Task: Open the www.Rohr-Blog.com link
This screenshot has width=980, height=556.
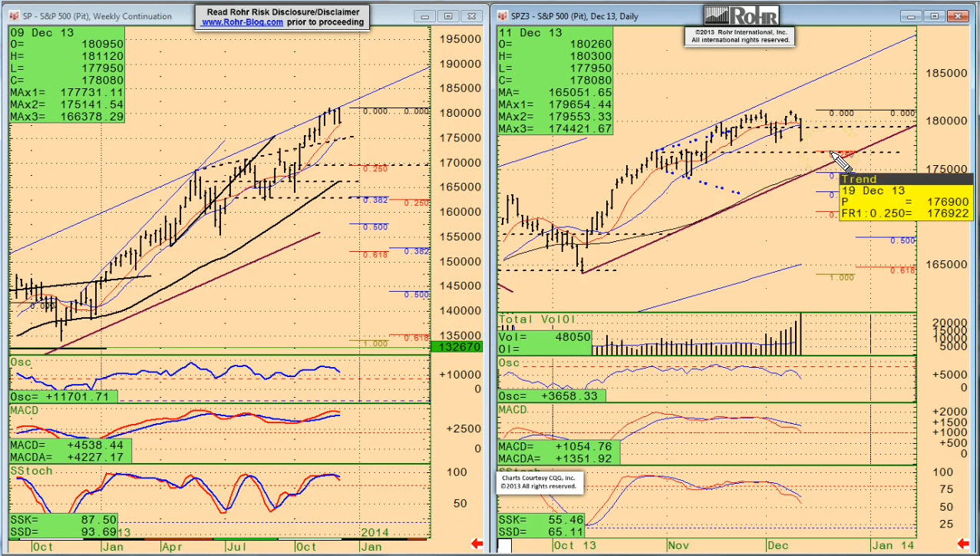Action: (243, 22)
